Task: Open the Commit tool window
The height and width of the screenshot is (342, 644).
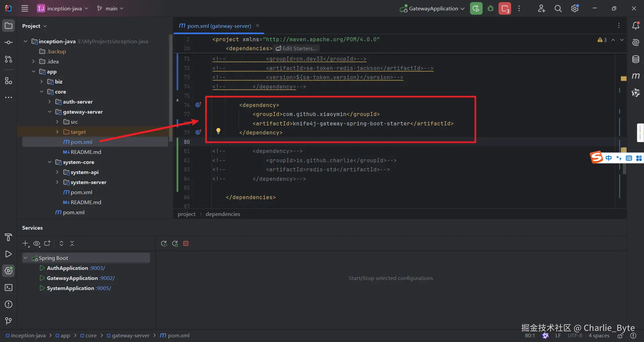Action: pos(9,43)
